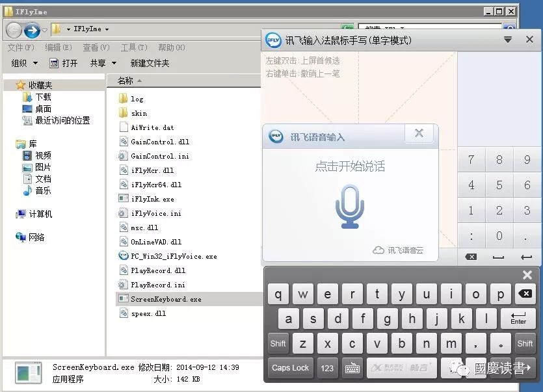
Task: Click 新建文件夹 to create a folder
Action: pos(150,63)
